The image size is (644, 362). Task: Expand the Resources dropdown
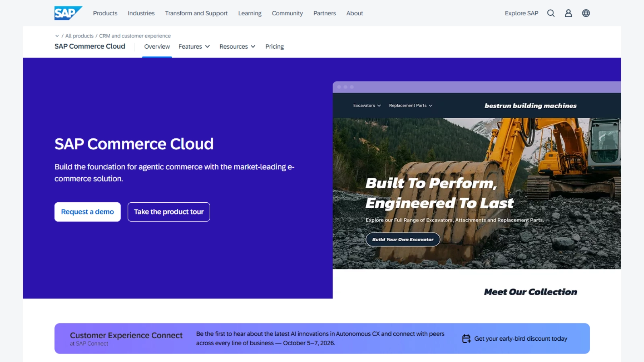(x=237, y=47)
